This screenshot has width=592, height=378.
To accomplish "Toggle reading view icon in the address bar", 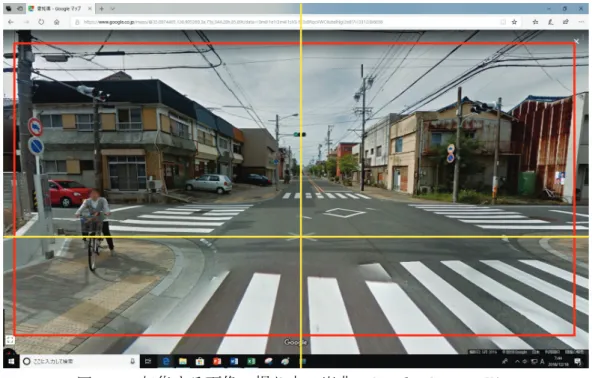I will click(503, 22).
